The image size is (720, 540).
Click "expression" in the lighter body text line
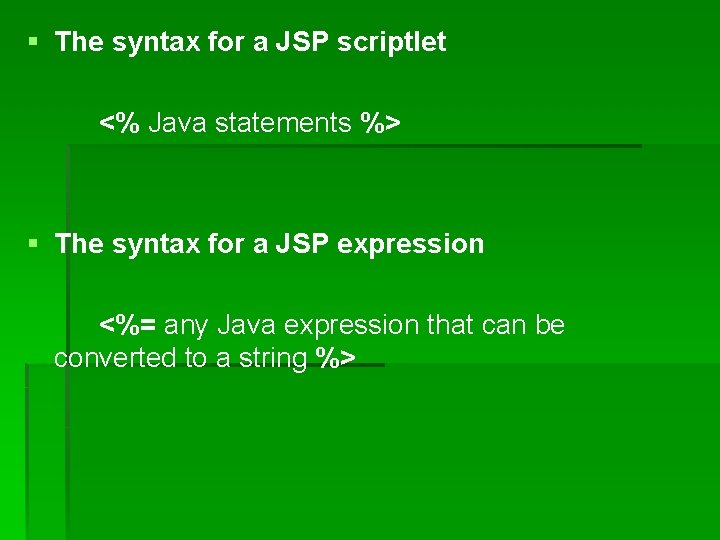351,326
